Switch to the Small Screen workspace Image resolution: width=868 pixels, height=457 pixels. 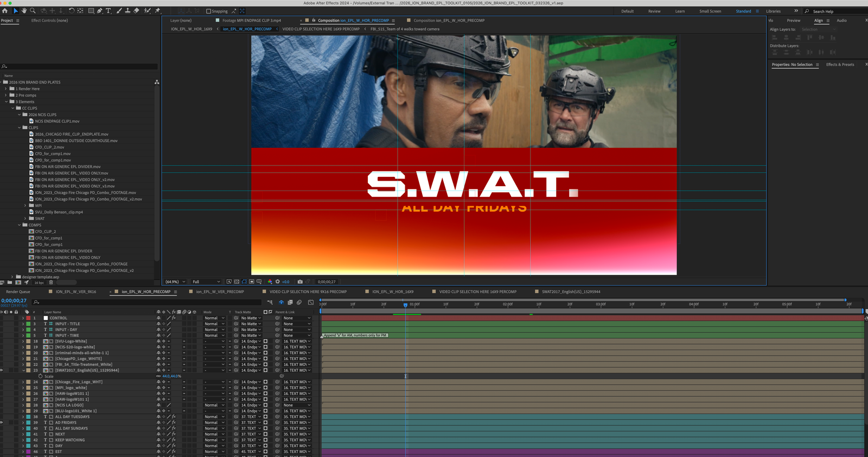[x=710, y=11]
